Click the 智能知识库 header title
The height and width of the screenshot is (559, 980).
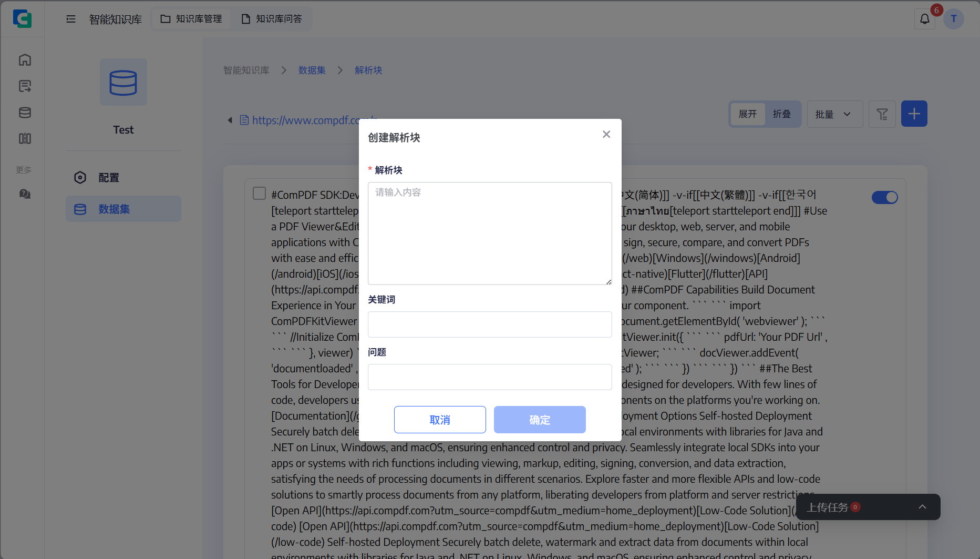click(x=116, y=19)
